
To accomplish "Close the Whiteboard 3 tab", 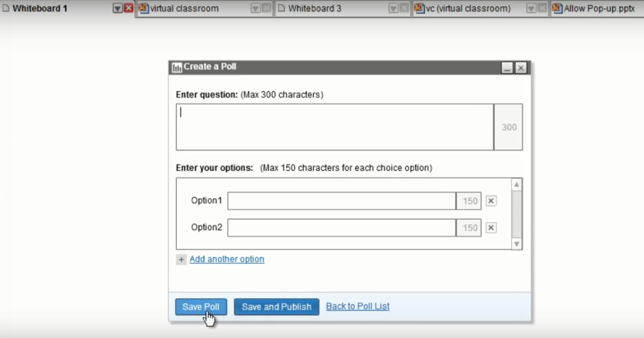I will (x=404, y=8).
